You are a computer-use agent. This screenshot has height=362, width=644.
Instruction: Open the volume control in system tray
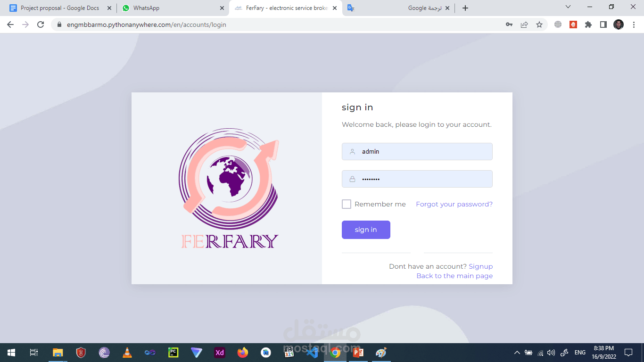tap(551, 352)
